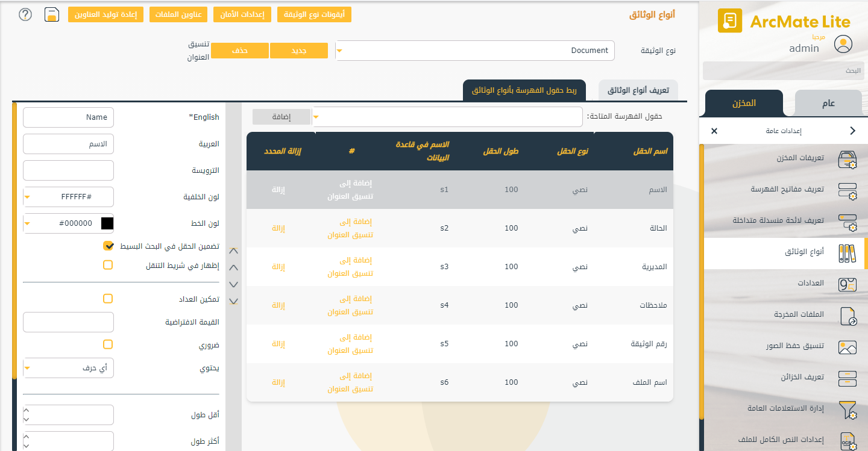Screen dimensions: 868x451
Task: Click the black لون الخط color swatch
Action: [107, 223]
